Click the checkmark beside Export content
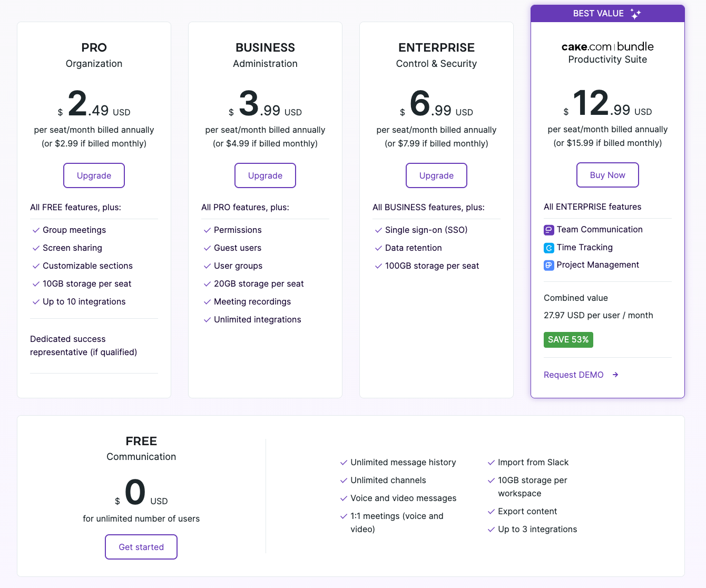This screenshot has height=588, width=706. click(491, 512)
